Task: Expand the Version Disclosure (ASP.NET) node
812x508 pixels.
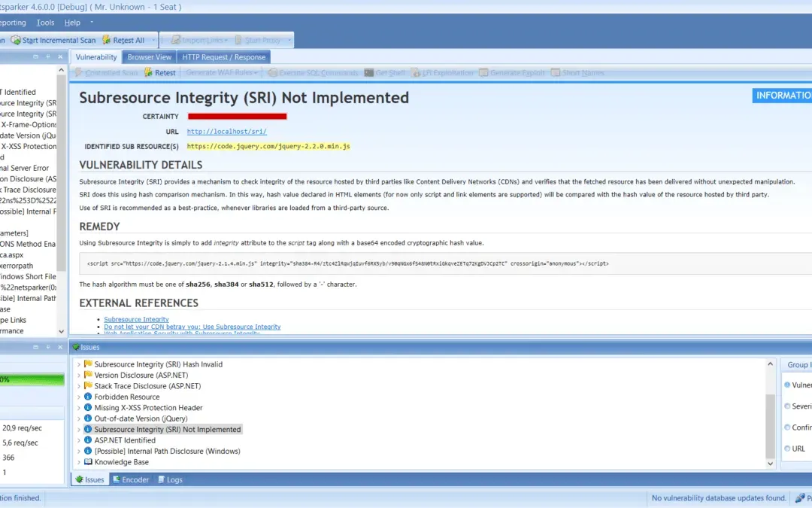Action: (x=79, y=376)
